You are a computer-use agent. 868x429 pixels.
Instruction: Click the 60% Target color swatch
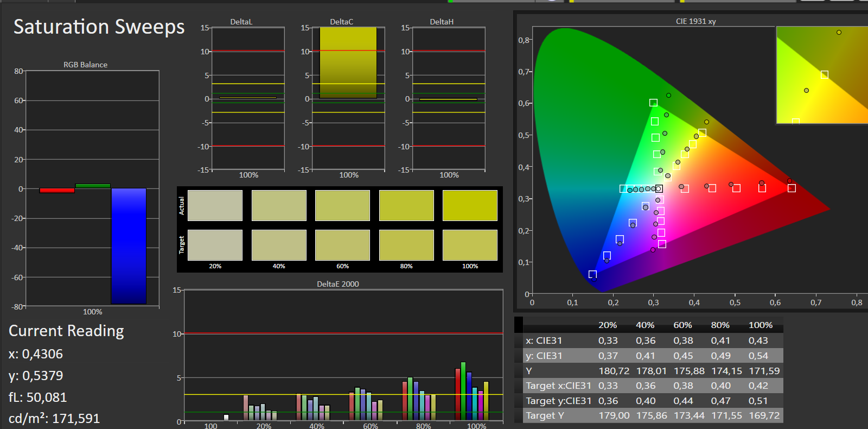tap(342, 245)
